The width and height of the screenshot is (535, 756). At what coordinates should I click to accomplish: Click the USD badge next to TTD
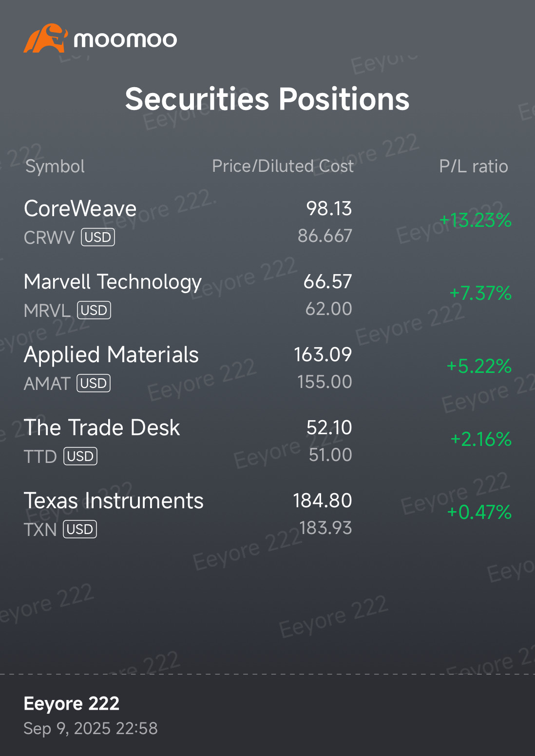[80, 456]
